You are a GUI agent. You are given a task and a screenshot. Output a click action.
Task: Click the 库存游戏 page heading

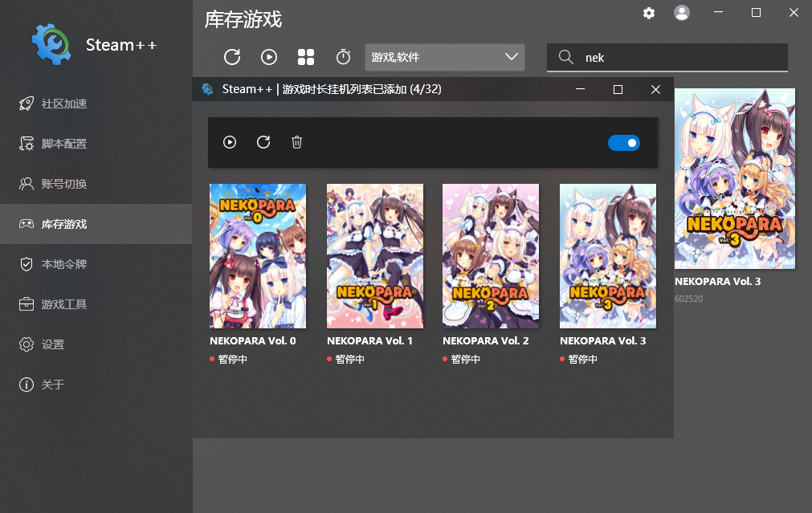[x=243, y=20]
